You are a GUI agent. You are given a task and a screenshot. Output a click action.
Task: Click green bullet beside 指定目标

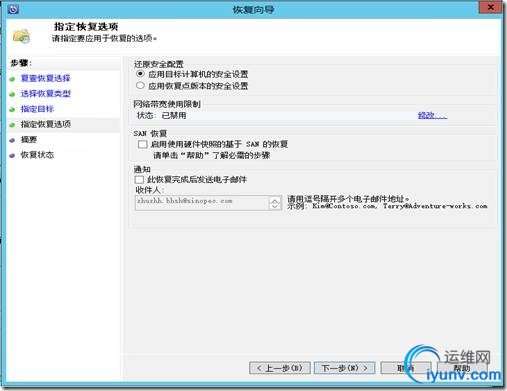[x=12, y=110]
